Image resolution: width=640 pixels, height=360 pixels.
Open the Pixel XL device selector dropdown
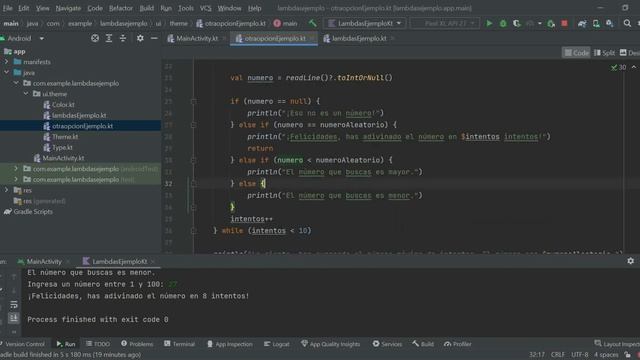coord(444,24)
